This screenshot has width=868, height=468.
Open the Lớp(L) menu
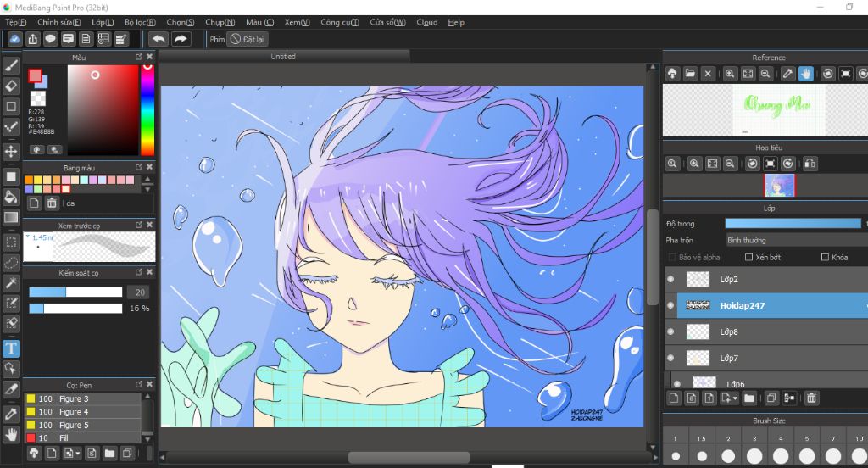pyautogui.click(x=103, y=22)
